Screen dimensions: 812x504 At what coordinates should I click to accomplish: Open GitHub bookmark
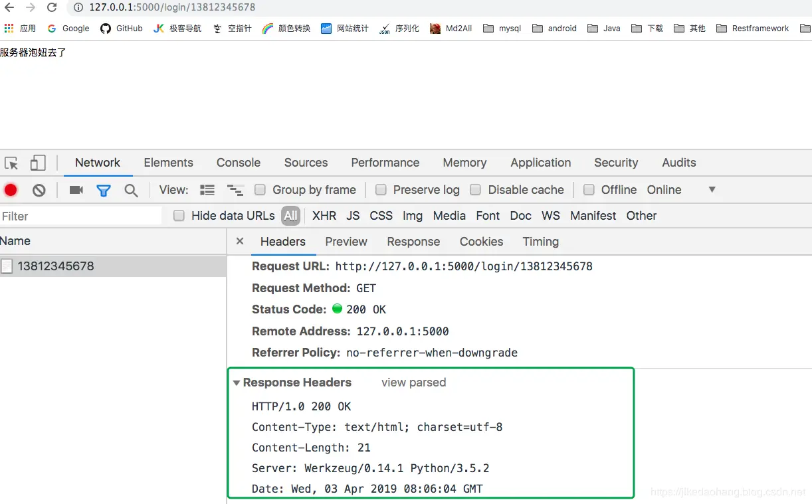pos(122,29)
